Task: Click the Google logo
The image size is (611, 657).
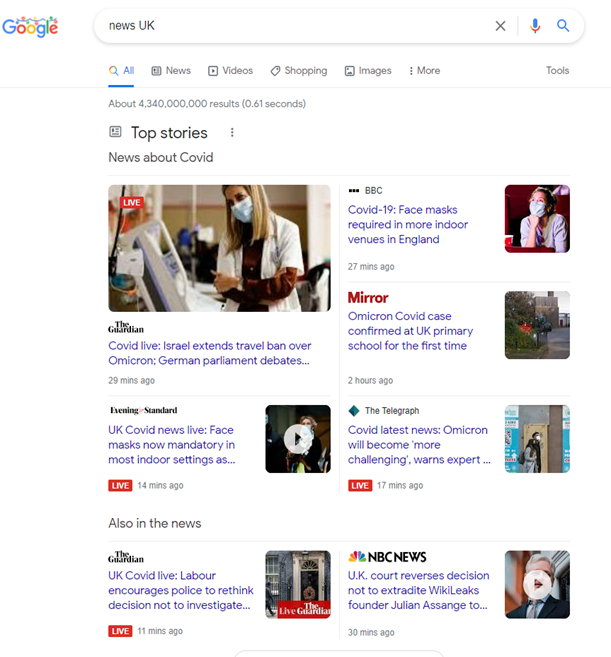Action: (30, 27)
